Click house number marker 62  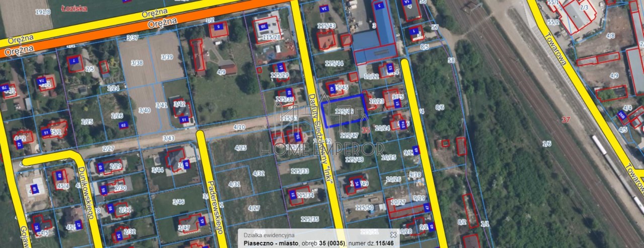click(x=122, y=125)
